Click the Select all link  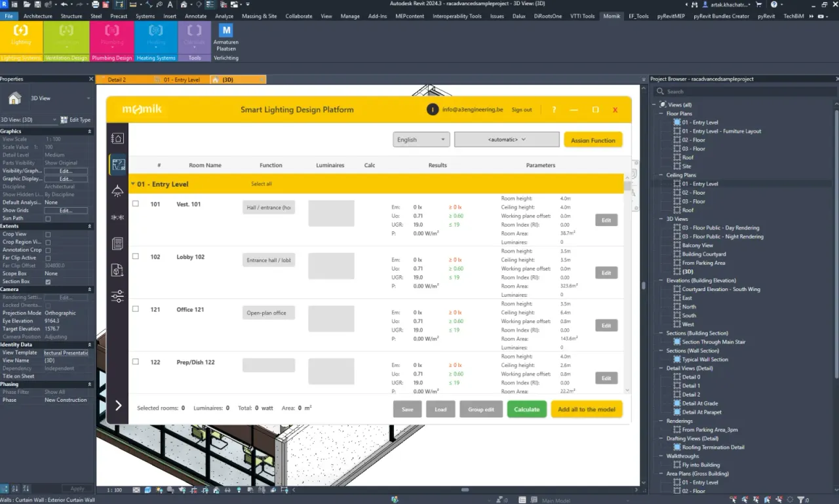[262, 184]
